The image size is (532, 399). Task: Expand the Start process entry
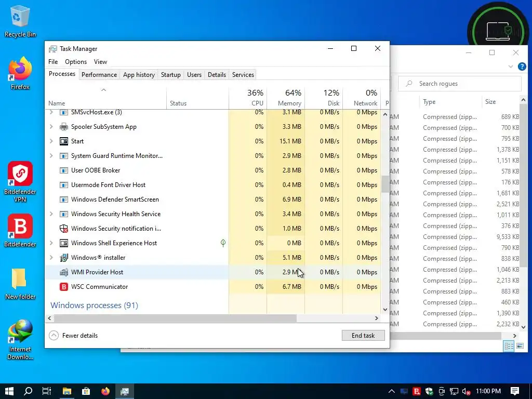coord(51,141)
